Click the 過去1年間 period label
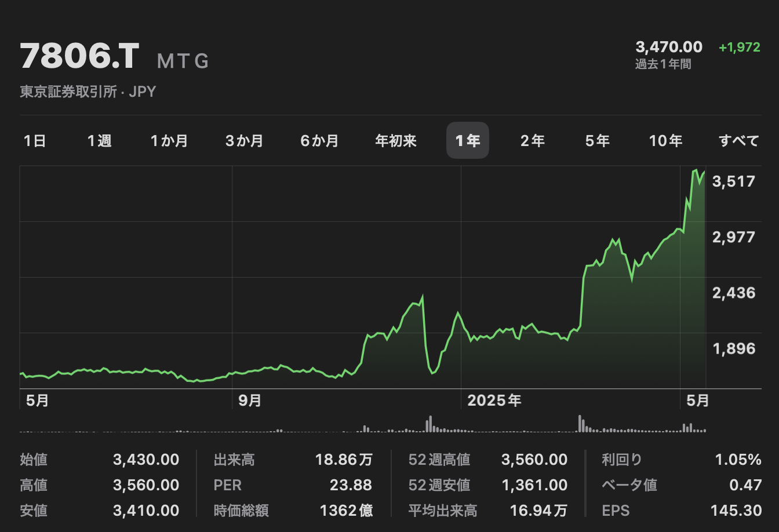The width and height of the screenshot is (779, 532). [x=663, y=64]
